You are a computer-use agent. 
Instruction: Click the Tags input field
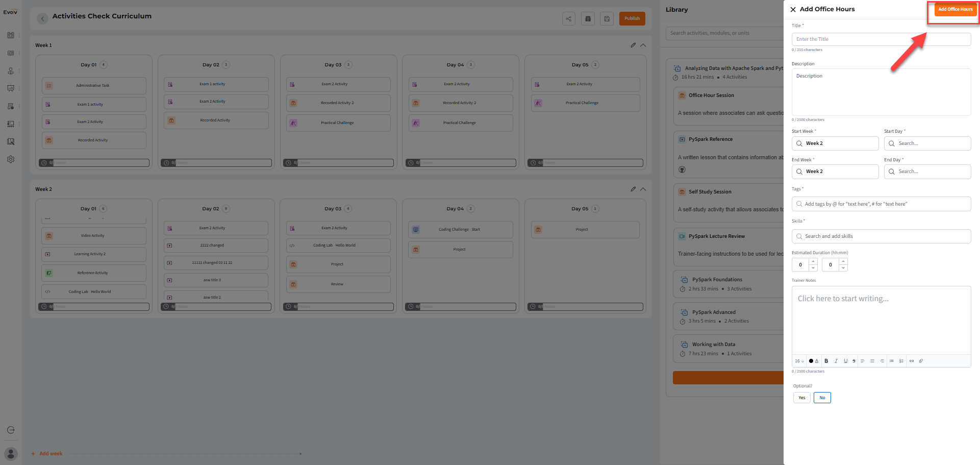tap(881, 204)
